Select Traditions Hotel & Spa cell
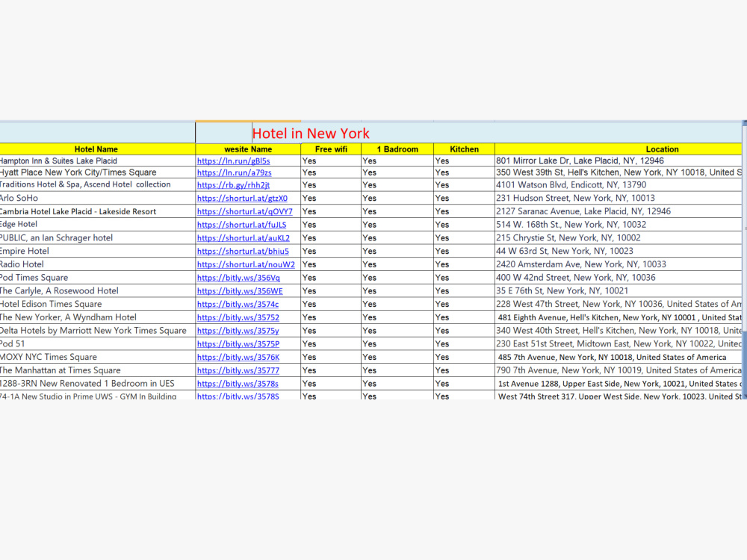This screenshot has height=560, width=747. (97, 184)
